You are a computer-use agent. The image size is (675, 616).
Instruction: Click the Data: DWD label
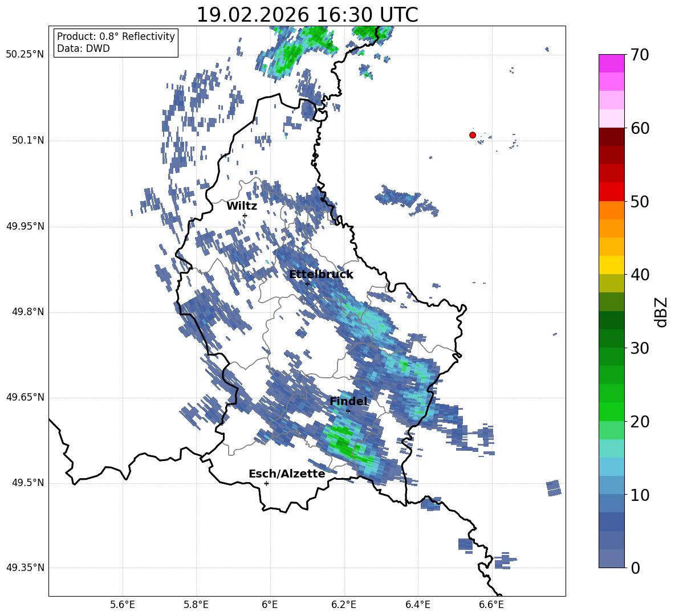pyautogui.click(x=83, y=48)
